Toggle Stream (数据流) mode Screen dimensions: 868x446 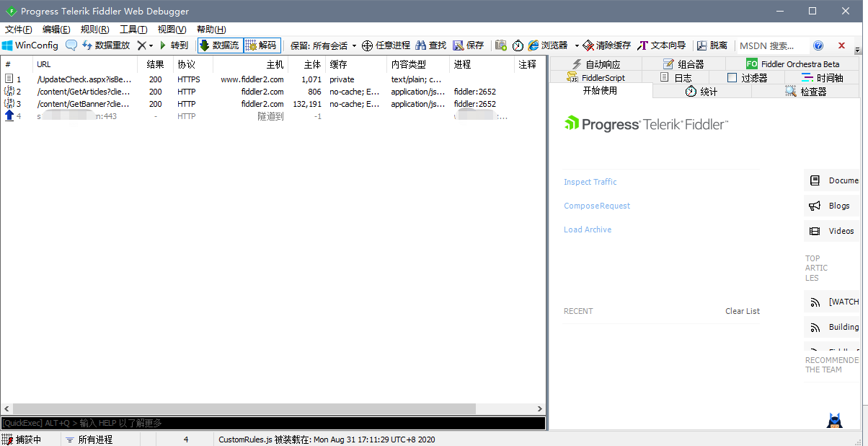click(x=219, y=45)
